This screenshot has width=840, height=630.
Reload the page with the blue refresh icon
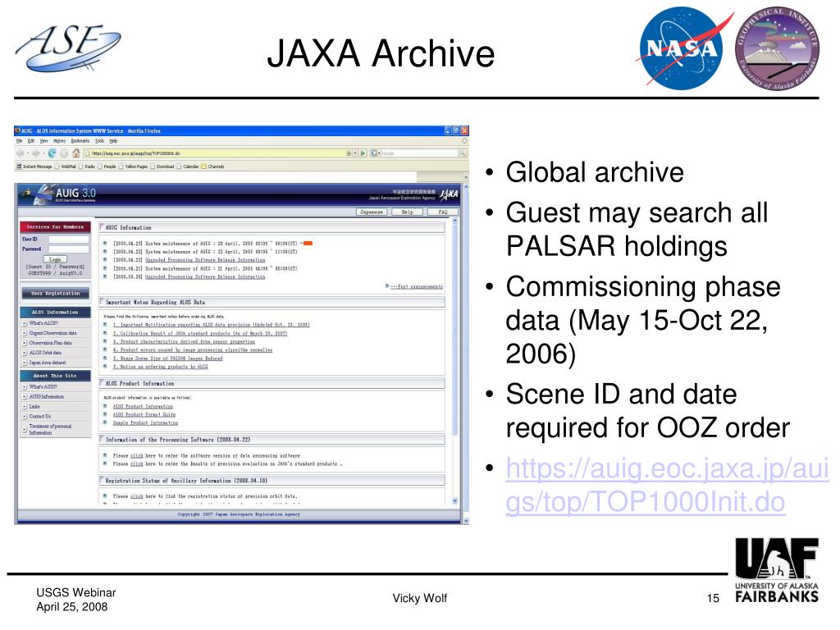pyautogui.click(x=52, y=153)
